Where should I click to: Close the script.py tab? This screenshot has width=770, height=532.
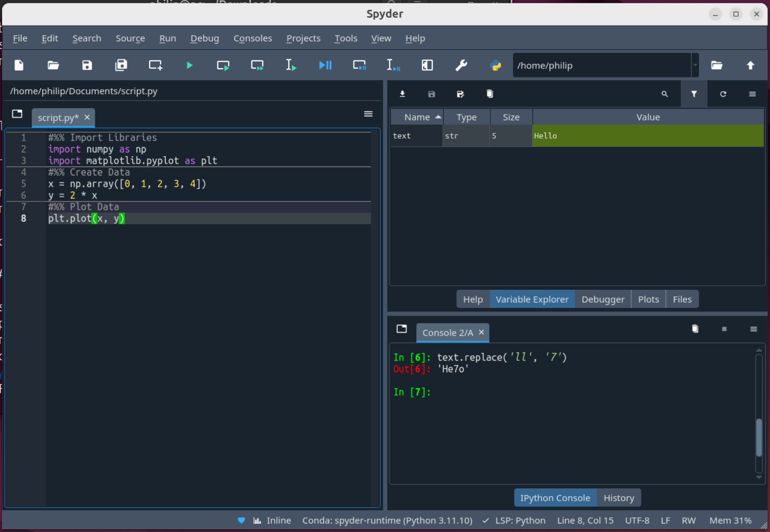tap(87, 117)
